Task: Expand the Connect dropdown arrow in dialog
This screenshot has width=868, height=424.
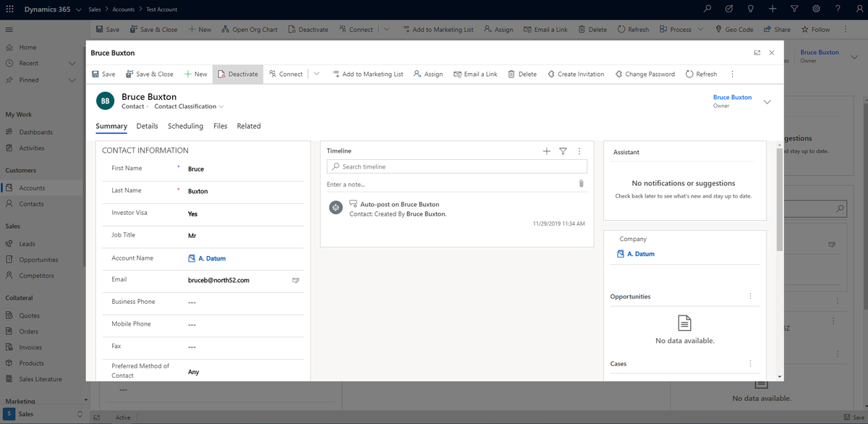Action: [316, 74]
